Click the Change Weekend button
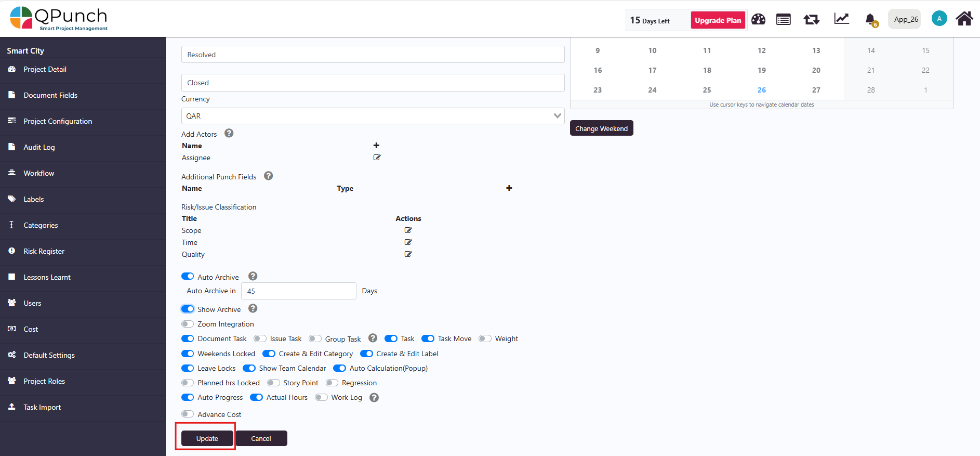This screenshot has height=456, width=980. 602,128
